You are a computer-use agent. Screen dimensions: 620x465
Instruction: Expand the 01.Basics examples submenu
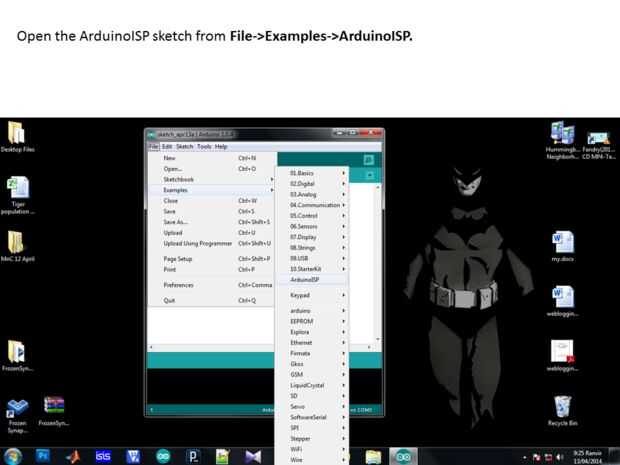coord(312,173)
